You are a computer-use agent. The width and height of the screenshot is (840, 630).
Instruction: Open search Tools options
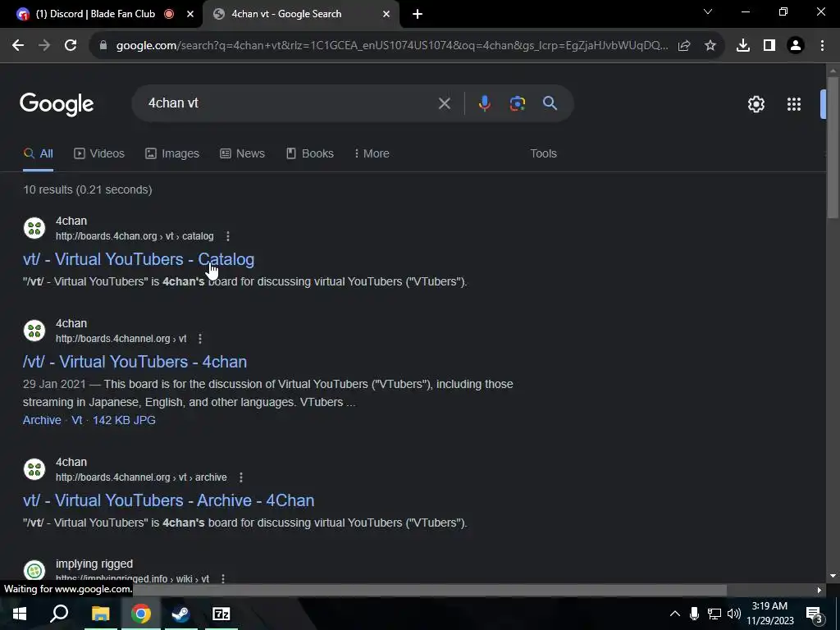point(543,153)
